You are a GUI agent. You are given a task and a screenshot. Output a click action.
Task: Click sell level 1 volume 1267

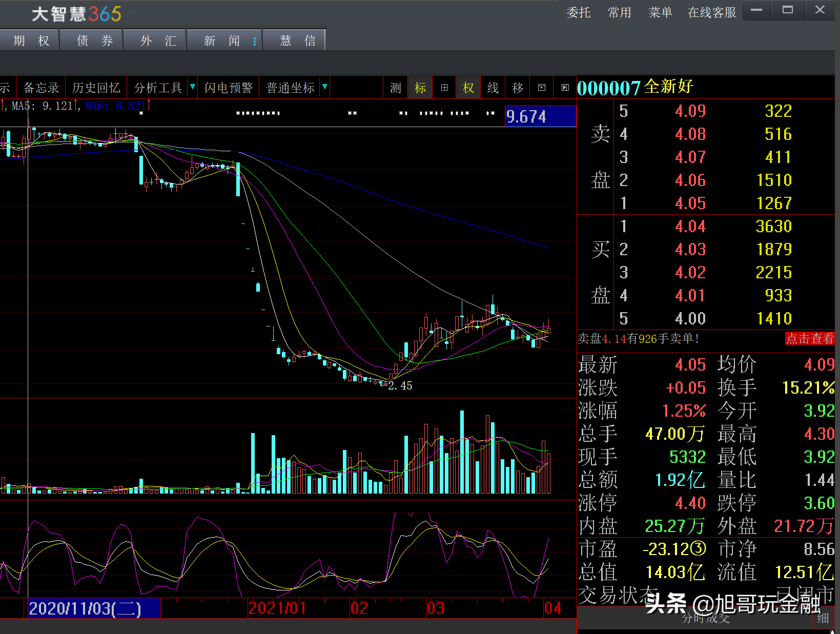tap(774, 203)
